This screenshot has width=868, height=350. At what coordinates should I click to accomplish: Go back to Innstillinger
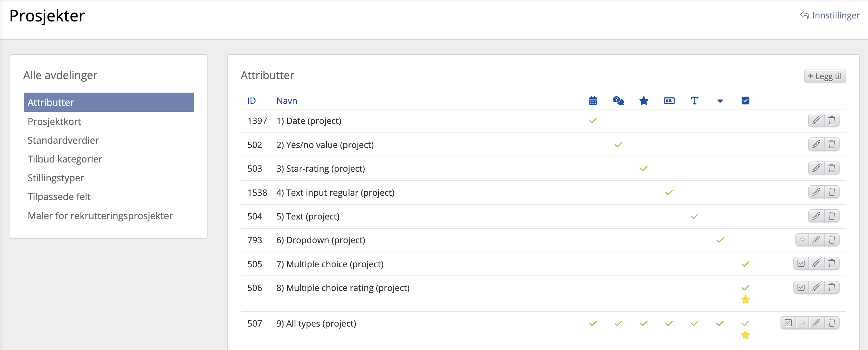pyautogui.click(x=830, y=15)
